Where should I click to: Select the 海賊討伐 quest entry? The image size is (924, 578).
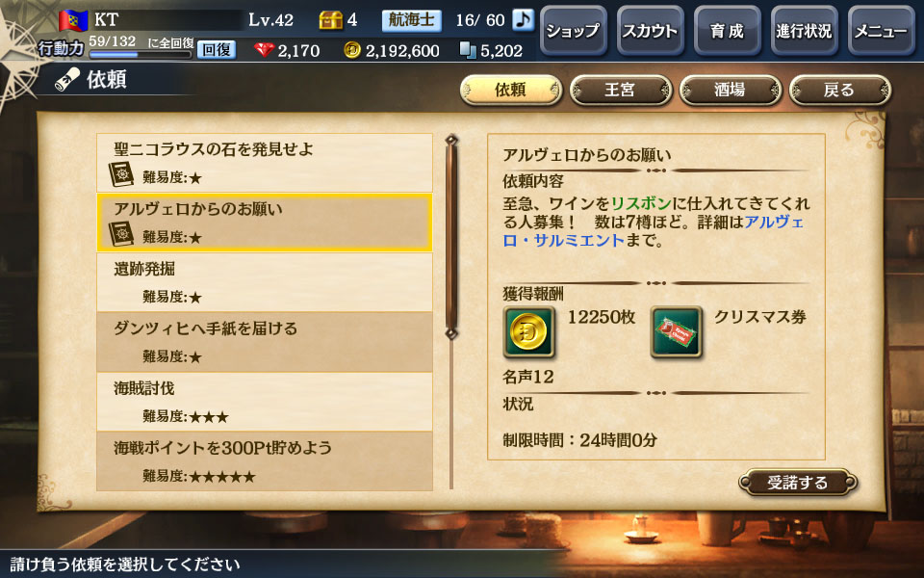pos(265,402)
